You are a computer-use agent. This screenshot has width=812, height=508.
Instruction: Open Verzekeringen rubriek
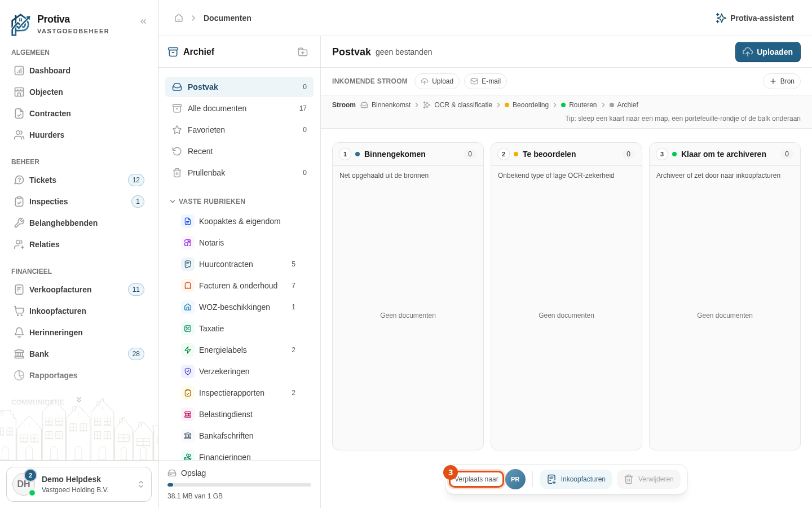(239, 371)
